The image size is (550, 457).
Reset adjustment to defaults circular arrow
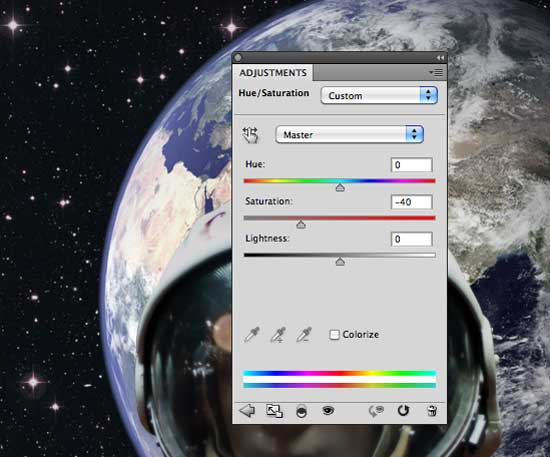tap(404, 410)
